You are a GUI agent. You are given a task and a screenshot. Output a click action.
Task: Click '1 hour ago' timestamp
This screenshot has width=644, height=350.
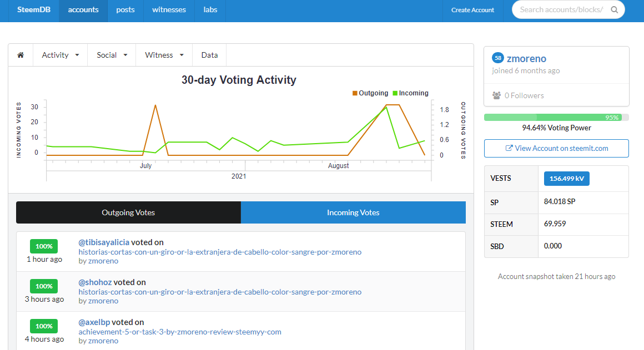click(x=44, y=260)
